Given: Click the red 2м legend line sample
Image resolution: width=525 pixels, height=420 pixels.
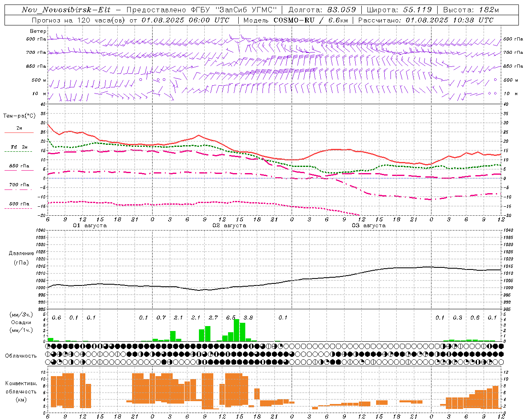Looking at the screenshot, I should click(x=19, y=133).
